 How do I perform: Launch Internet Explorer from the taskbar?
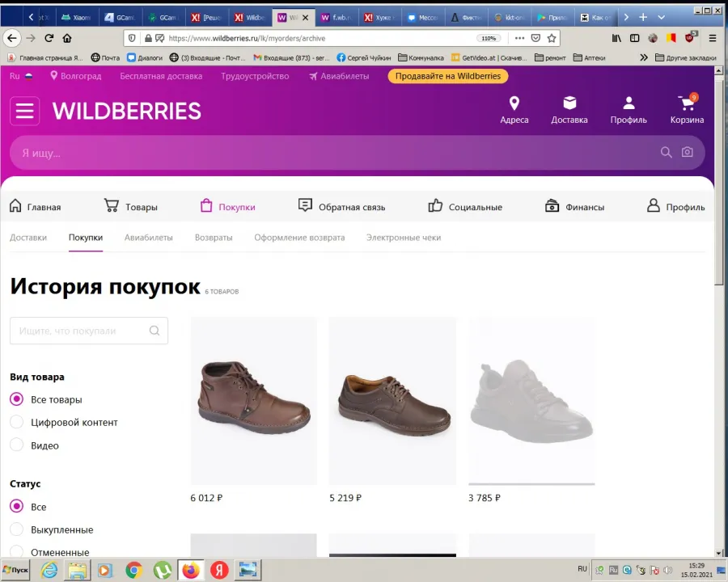pos(49,569)
